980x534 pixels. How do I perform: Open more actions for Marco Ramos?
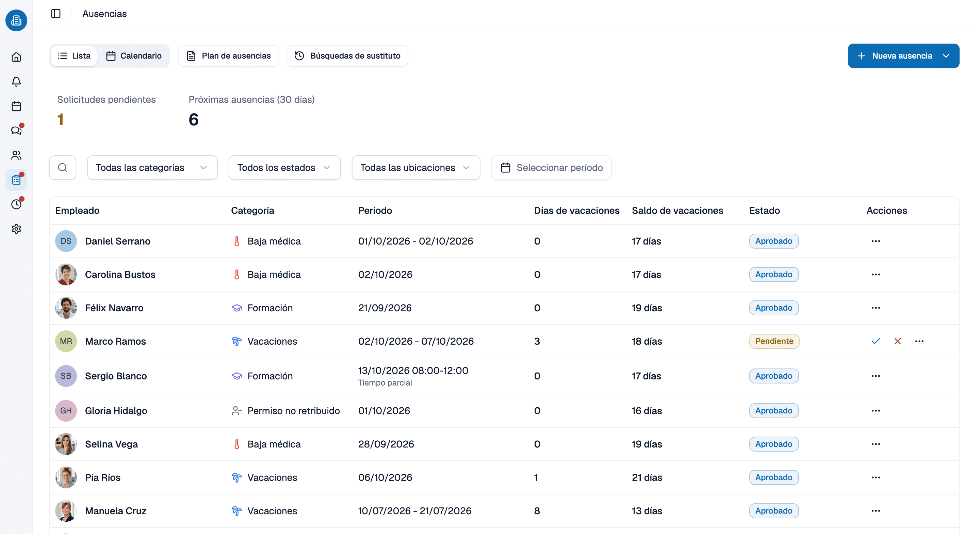[919, 341]
